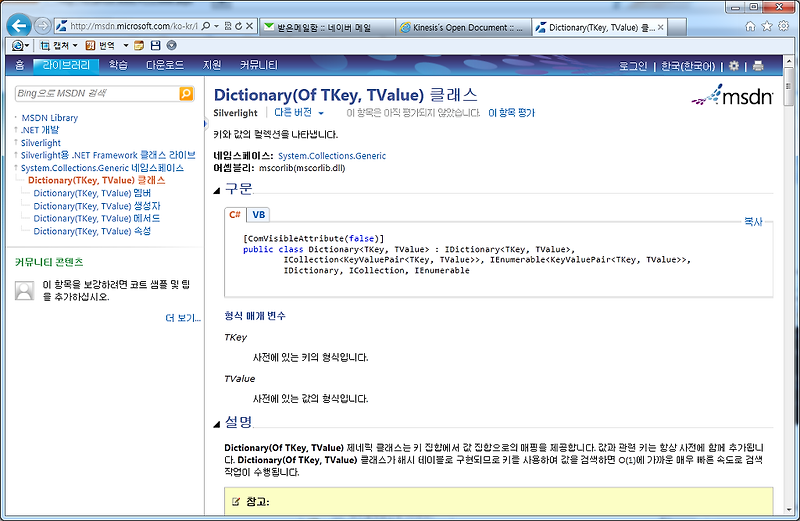Screen dimensions: 800x521
Task: Open the 다른 버전 dropdown
Action: click(x=298, y=112)
